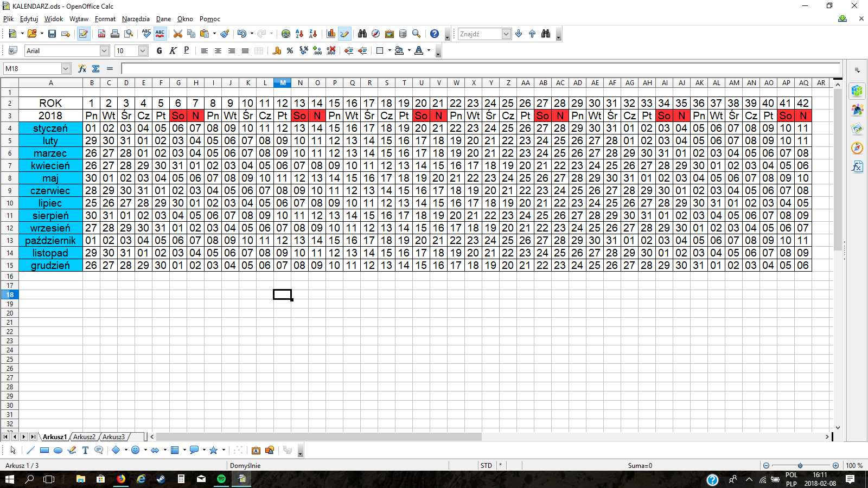Expand the font name dropdown
868x488 pixels.
(x=104, y=50)
